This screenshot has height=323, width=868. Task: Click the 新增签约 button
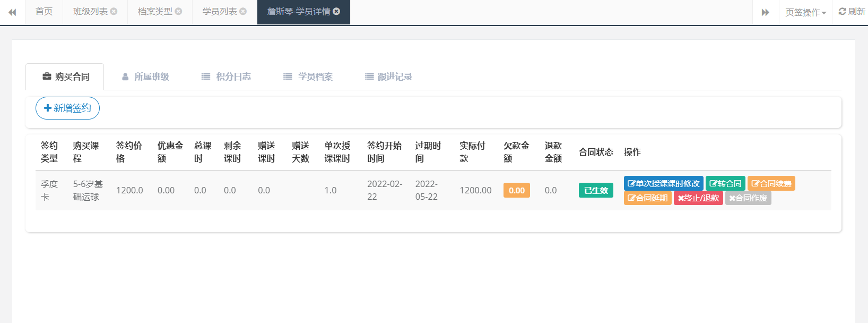(x=67, y=108)
